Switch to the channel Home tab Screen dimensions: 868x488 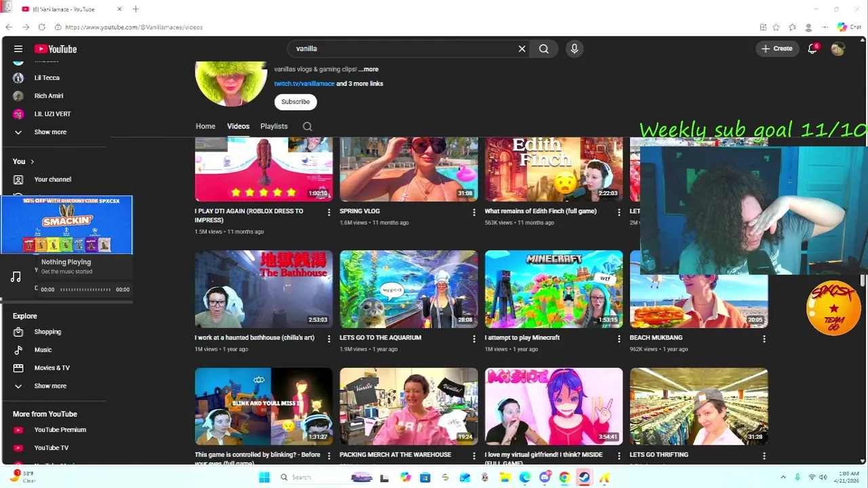tap(205, 126)
